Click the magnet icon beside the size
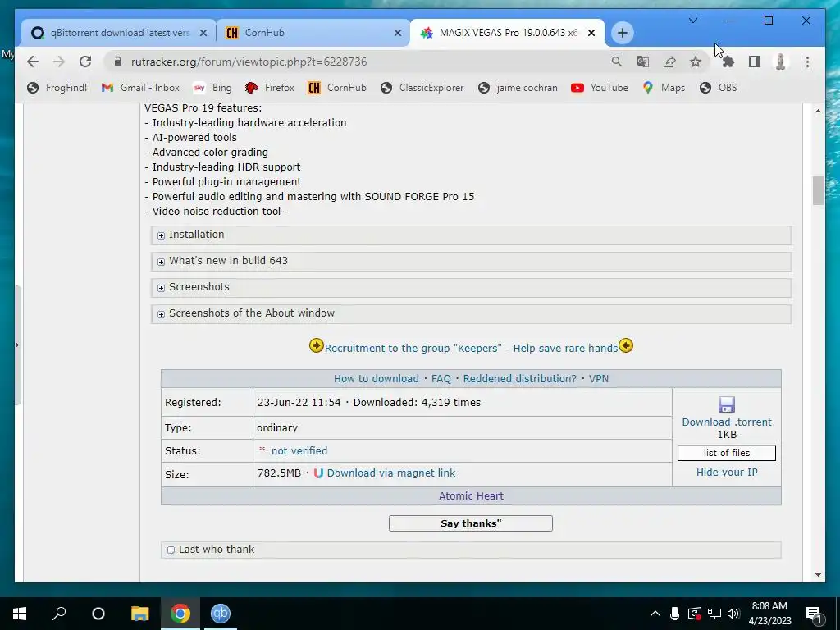 pyautogui.click(x=318, y=473)
